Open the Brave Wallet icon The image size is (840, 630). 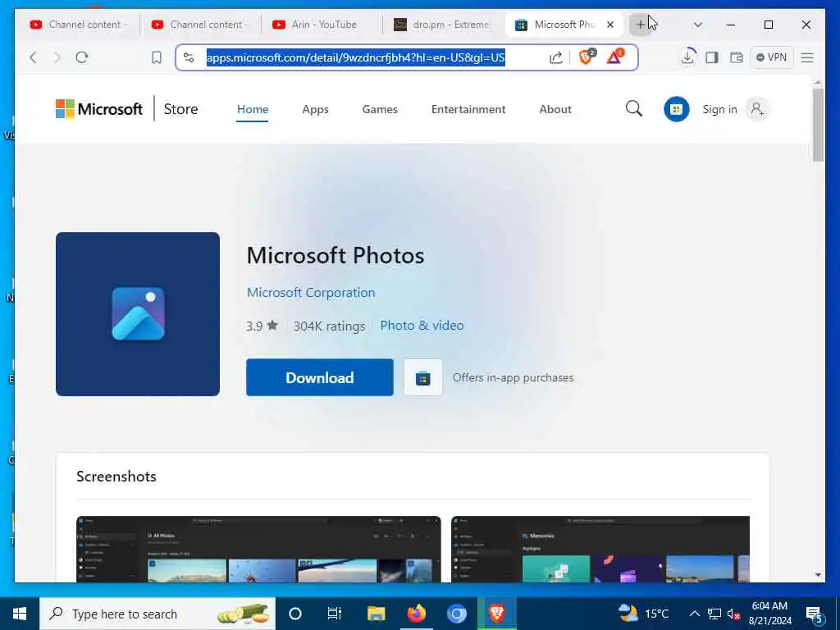coord(736,57)
